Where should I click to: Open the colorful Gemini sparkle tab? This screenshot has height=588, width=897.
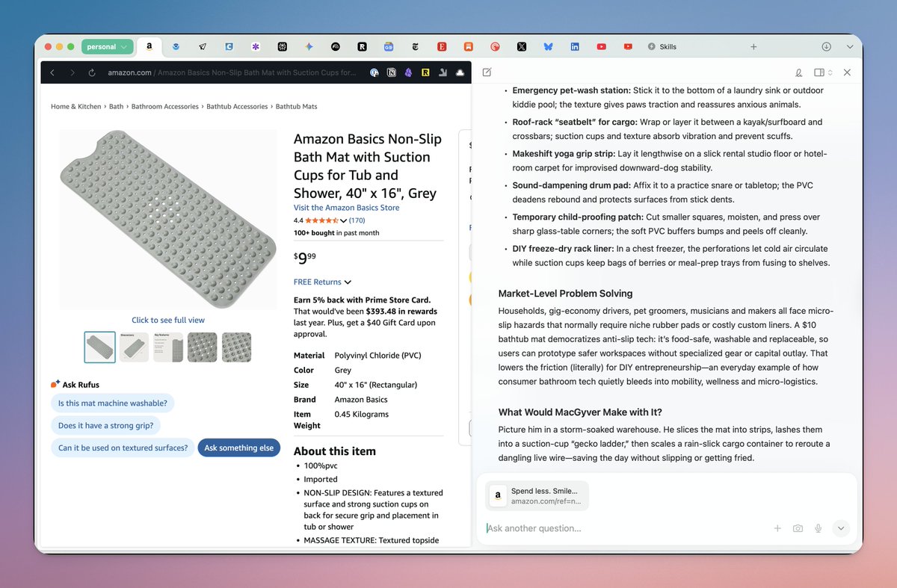click(309, 46)
